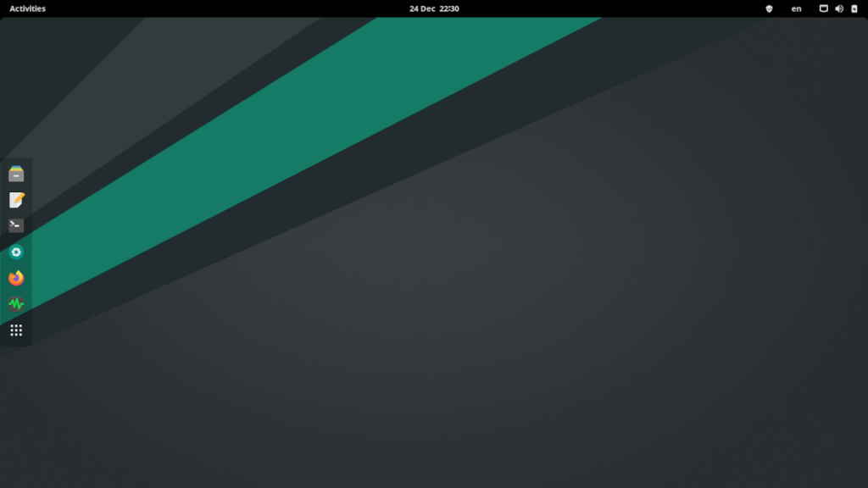This screenshot has width=868, height=488.
Task: Click the shield security icon in the top bar
Action: pos(771,8)
